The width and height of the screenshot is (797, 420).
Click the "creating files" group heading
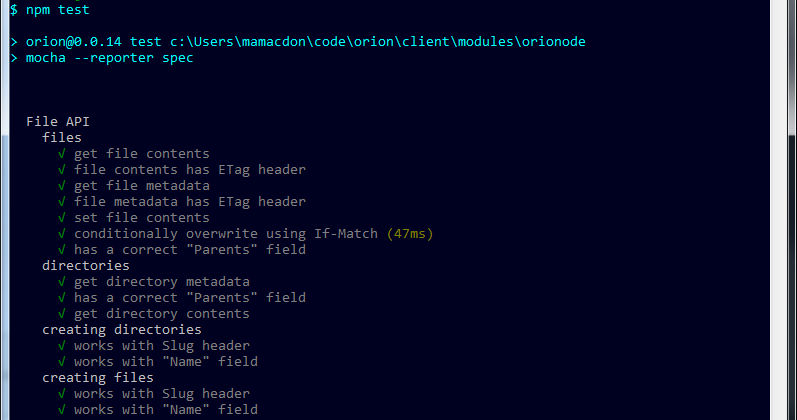pos(98,378)
